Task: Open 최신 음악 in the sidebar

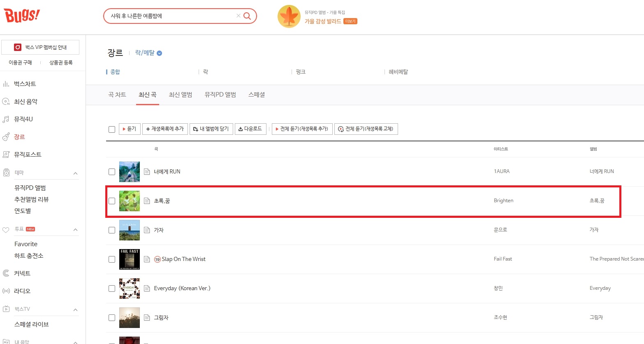Action: point(25,102)
